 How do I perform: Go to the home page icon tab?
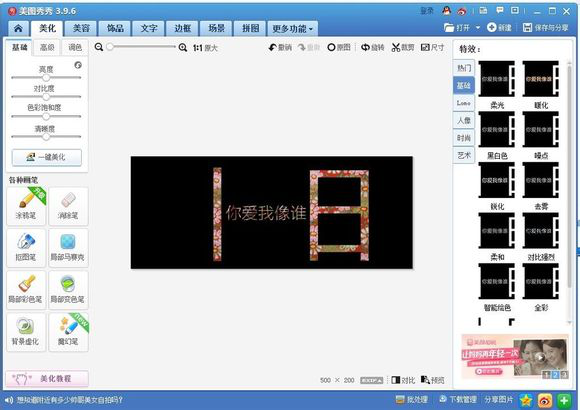18,28
